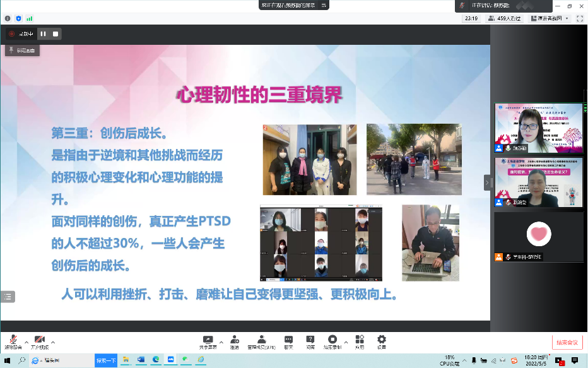Click the muted mic speaking indicator at top
The image size is (588, 368).
pyautogui.click(x=462, y=5)
